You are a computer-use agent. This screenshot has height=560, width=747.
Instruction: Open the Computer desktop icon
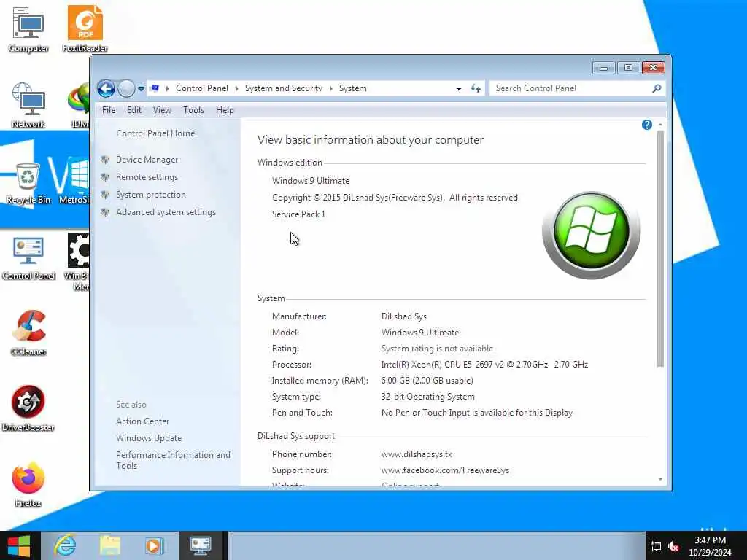point(28,29)
